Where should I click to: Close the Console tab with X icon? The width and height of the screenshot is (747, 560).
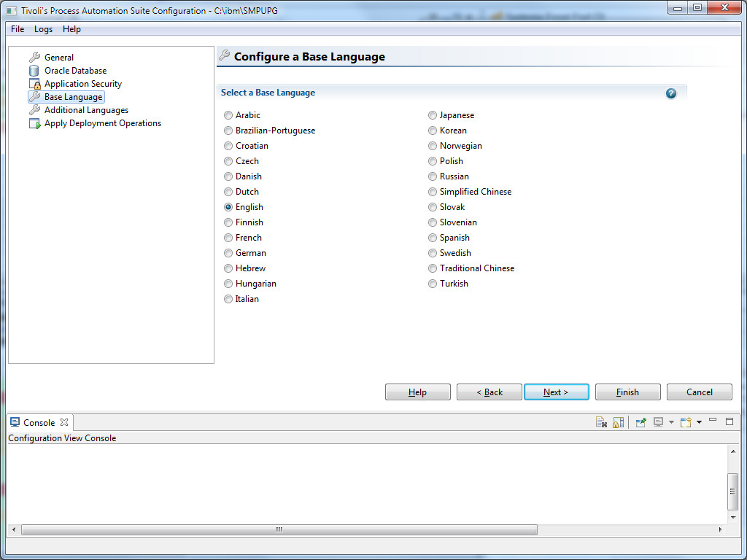pyautogui.click(x=64, y=422)
